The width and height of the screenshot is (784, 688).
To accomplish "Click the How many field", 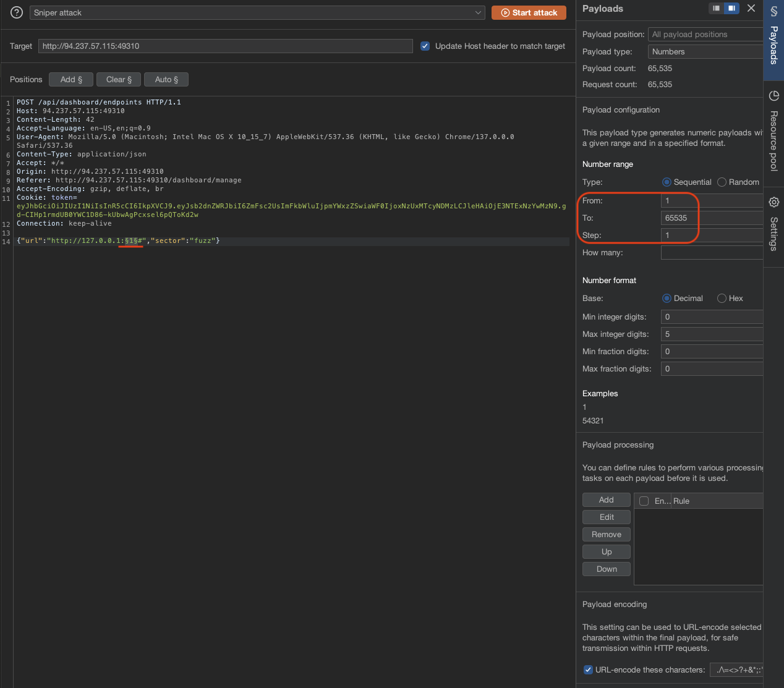I will pyautogui.click(x=712, y=253).
